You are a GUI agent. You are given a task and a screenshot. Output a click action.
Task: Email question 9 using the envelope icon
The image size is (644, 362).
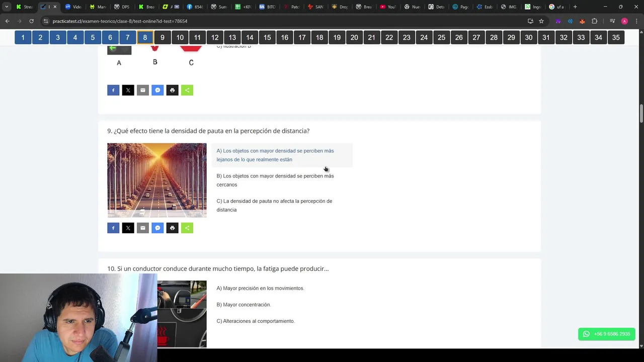pos(143,228)
